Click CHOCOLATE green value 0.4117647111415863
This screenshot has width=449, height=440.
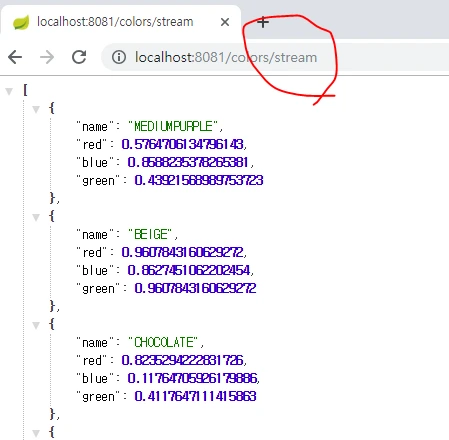coord(195,396)
